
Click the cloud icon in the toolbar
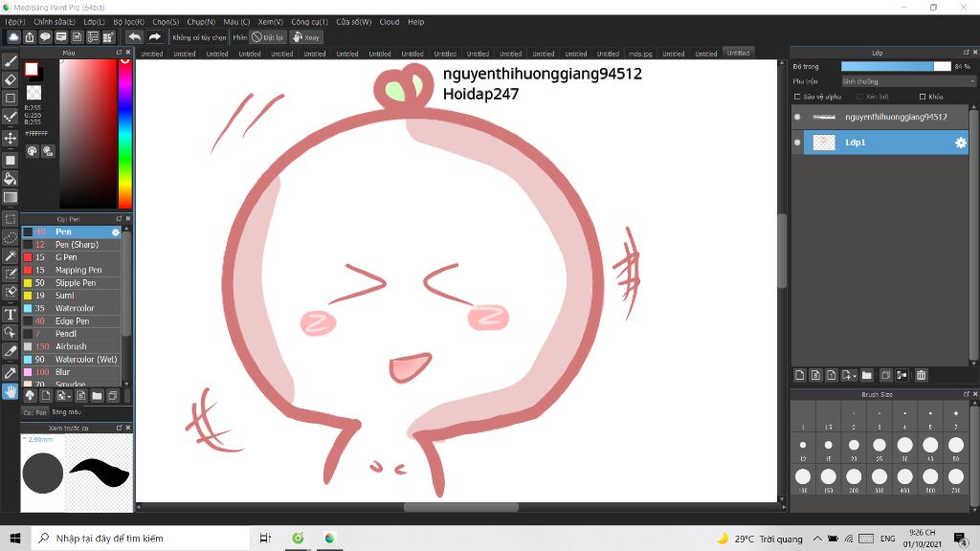coord(13,37)
